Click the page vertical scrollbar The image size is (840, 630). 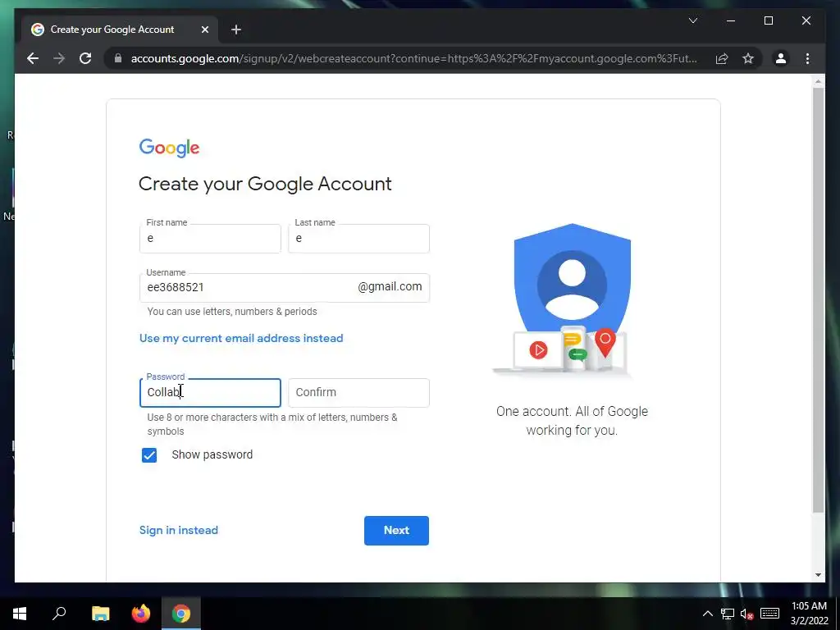click(x=818, y=300)
